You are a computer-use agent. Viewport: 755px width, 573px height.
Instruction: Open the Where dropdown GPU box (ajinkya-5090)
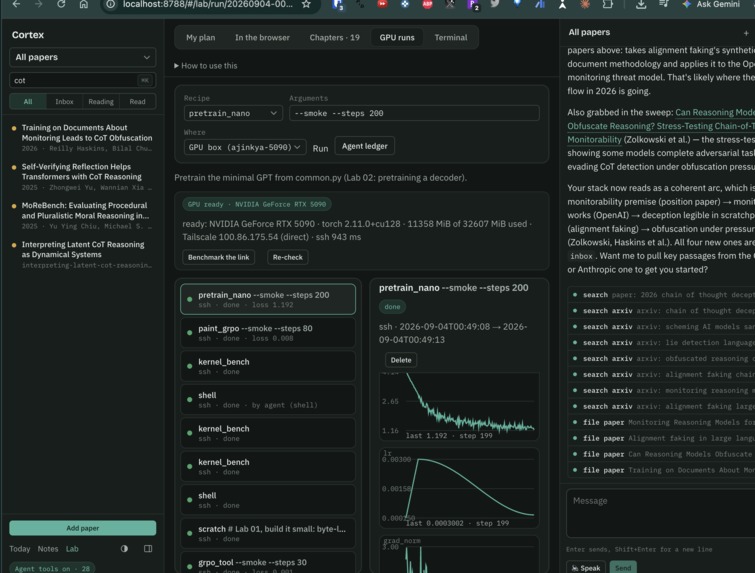click(x=245, y=147)
